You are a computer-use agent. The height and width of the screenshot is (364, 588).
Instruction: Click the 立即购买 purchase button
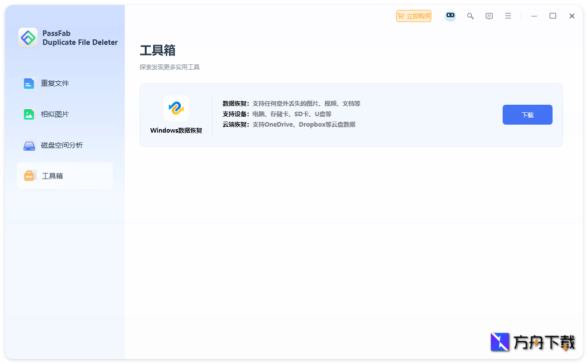pyautogui.click(x=414, y=15)
